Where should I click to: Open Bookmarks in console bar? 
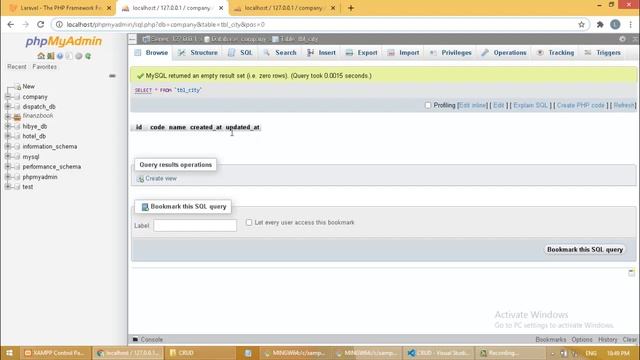coord(551,340)
